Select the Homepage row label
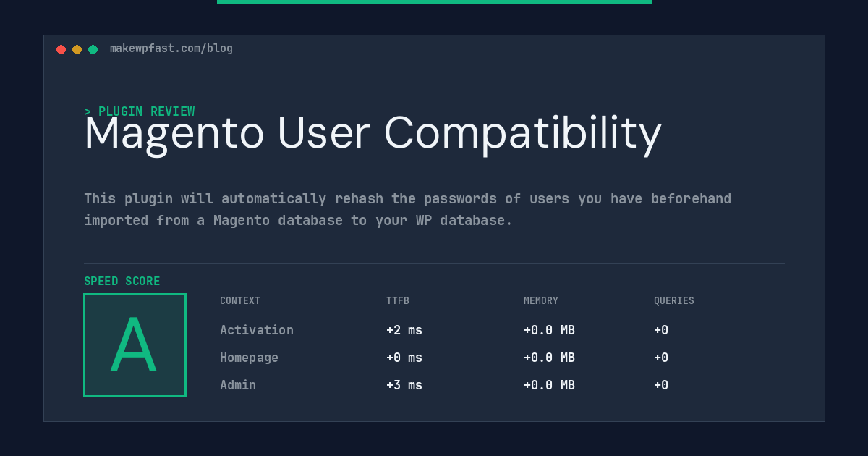 (249, 358)
